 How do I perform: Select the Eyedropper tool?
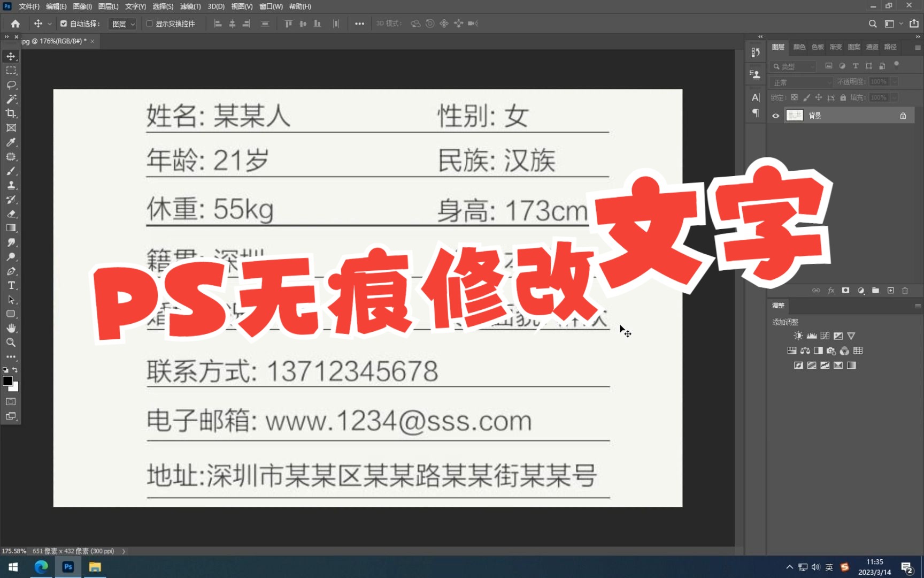pos(11,142)
